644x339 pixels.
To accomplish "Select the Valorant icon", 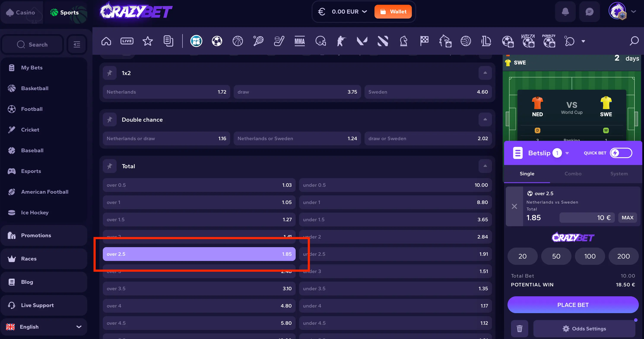I will click(362, 41).
